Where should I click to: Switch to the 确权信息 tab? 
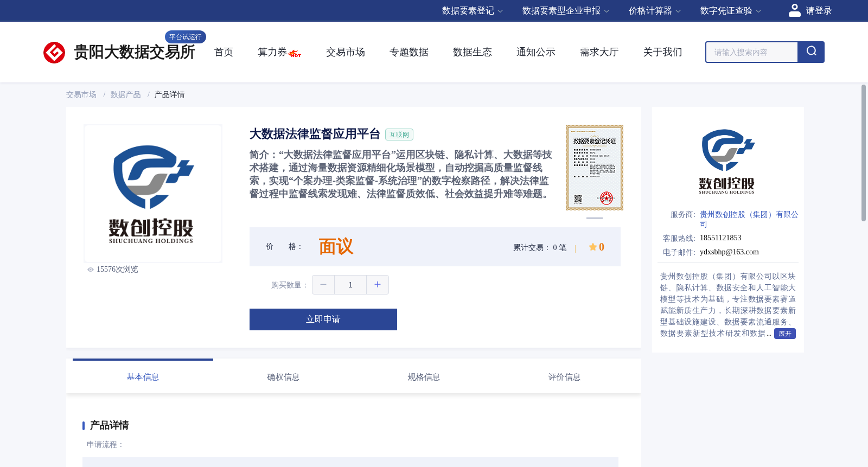(x=283, y=377)
